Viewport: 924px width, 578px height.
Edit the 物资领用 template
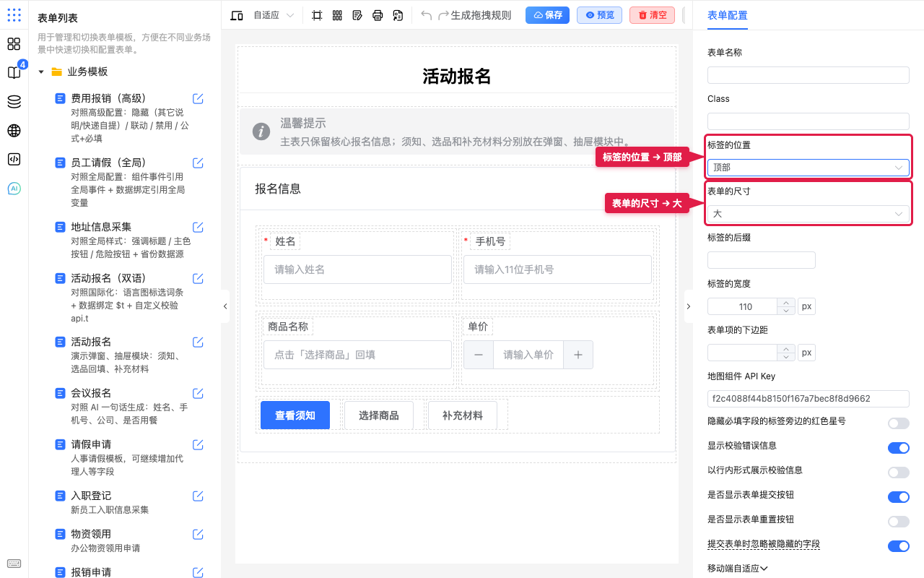[x=198, y=534]
